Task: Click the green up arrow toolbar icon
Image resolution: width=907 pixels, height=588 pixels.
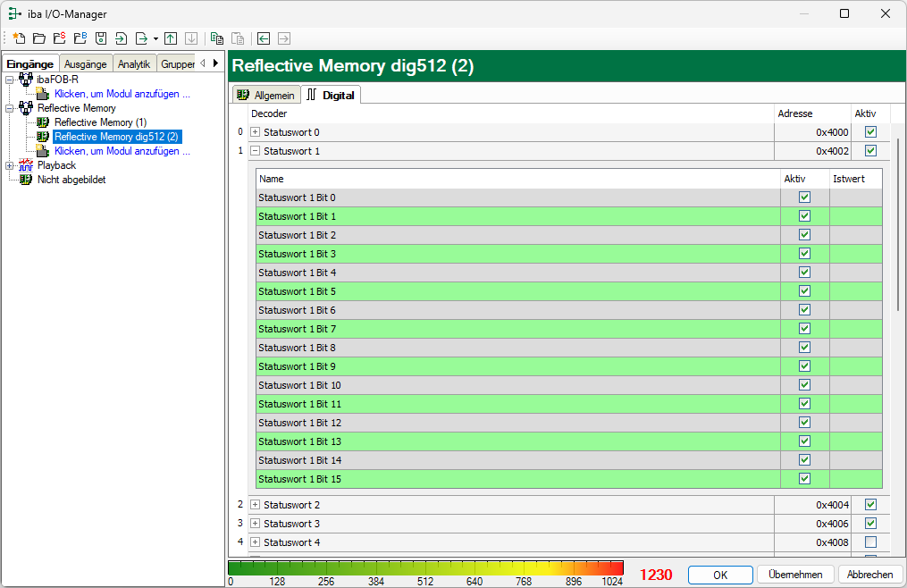Action: 171,38
